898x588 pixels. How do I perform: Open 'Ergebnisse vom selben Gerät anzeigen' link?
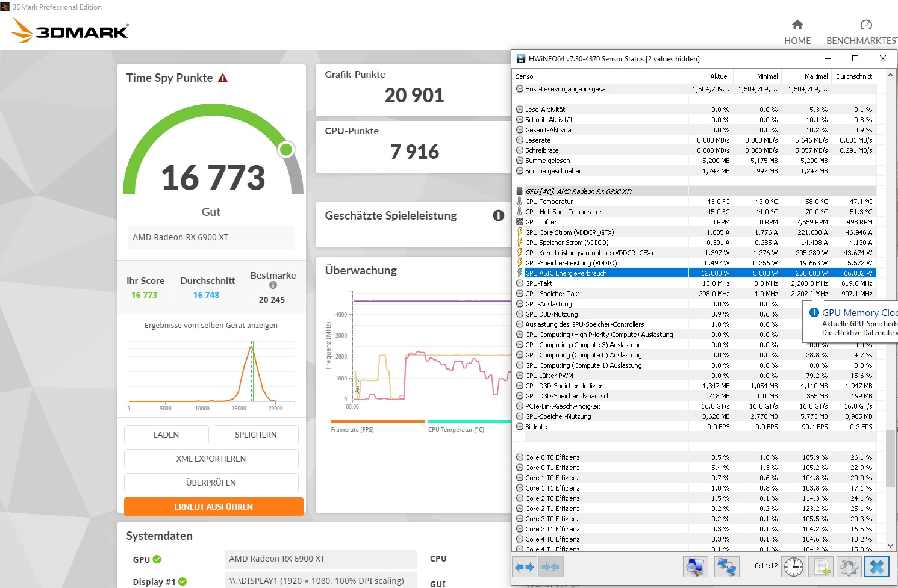point(211,326)
